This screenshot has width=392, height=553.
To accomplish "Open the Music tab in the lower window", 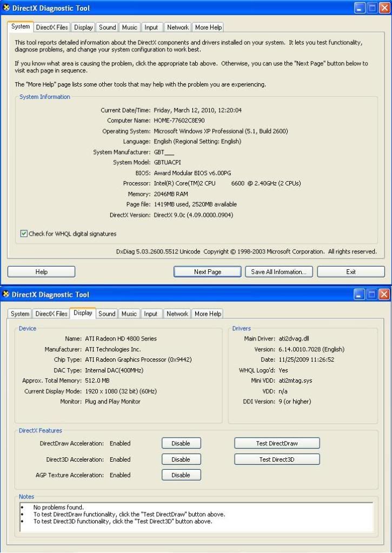I will pos(129,314).
